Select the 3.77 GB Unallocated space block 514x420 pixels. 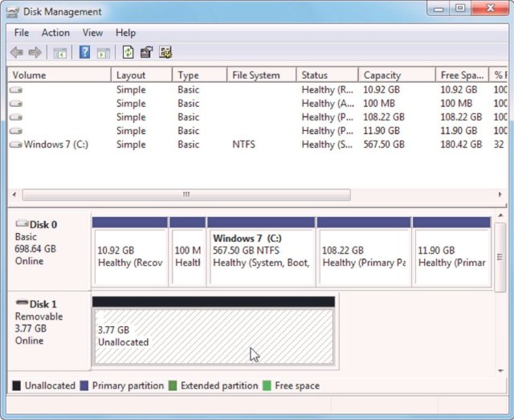click(x=213, y=337)
